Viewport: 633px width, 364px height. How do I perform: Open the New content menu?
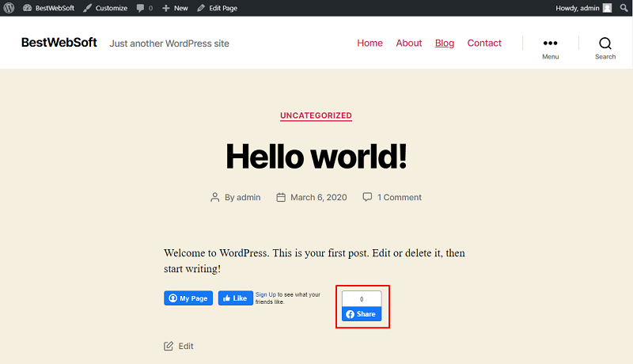175,8
